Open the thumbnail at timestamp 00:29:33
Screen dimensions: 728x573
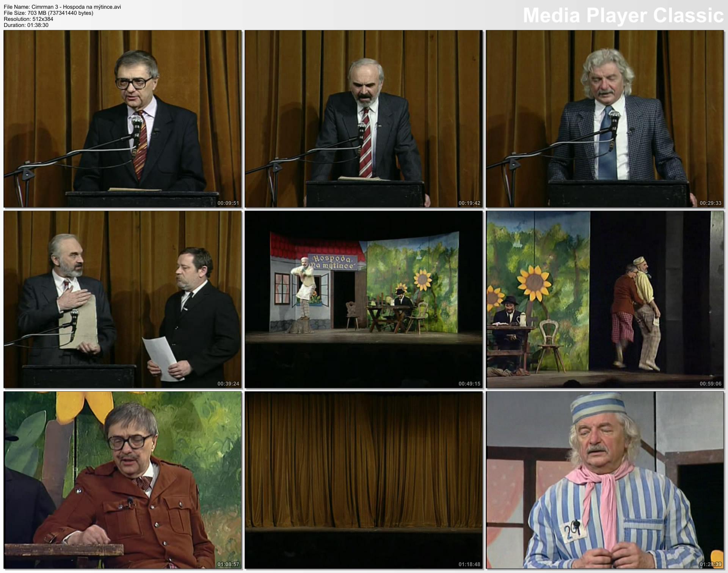pyautogui.click(x=605, y=118)
